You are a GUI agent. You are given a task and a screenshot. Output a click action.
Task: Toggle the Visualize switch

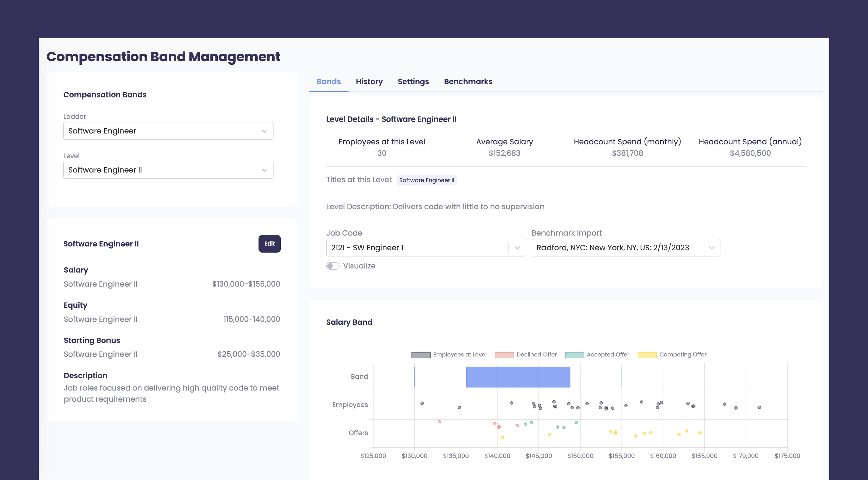click(x=333, y=266)
